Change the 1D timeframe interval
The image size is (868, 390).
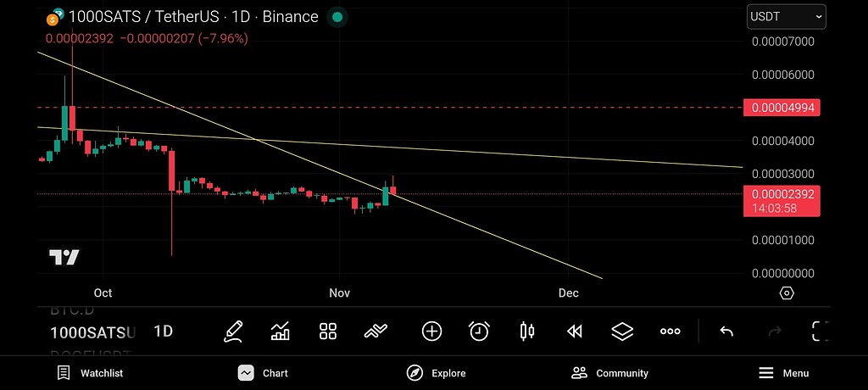click(x=163, y=331)
